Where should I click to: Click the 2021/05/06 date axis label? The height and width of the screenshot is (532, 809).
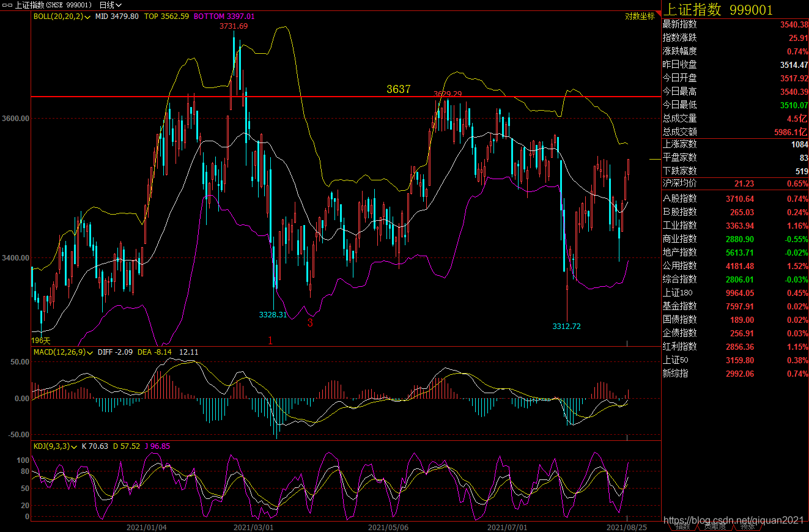coord(388,526)
